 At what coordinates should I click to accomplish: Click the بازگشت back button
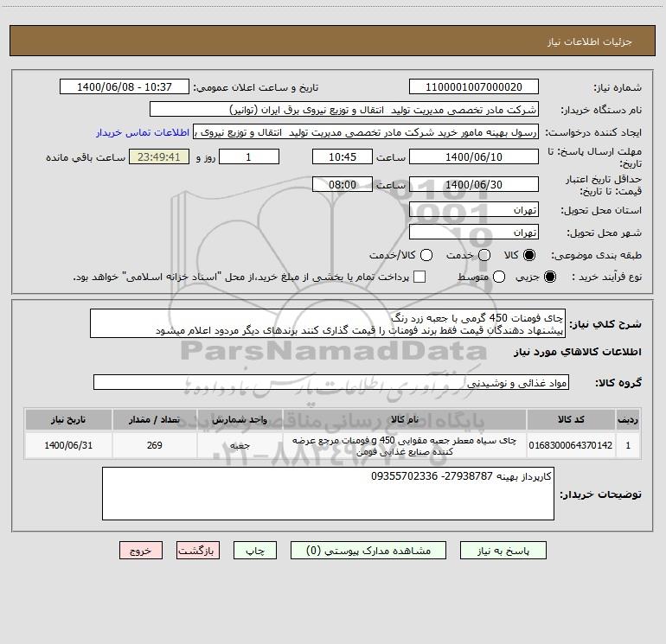[x=198, y=551]
